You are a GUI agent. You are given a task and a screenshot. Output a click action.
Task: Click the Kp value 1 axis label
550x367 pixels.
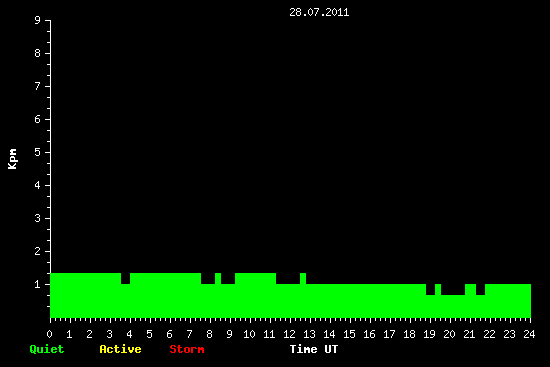click(38, 285)
